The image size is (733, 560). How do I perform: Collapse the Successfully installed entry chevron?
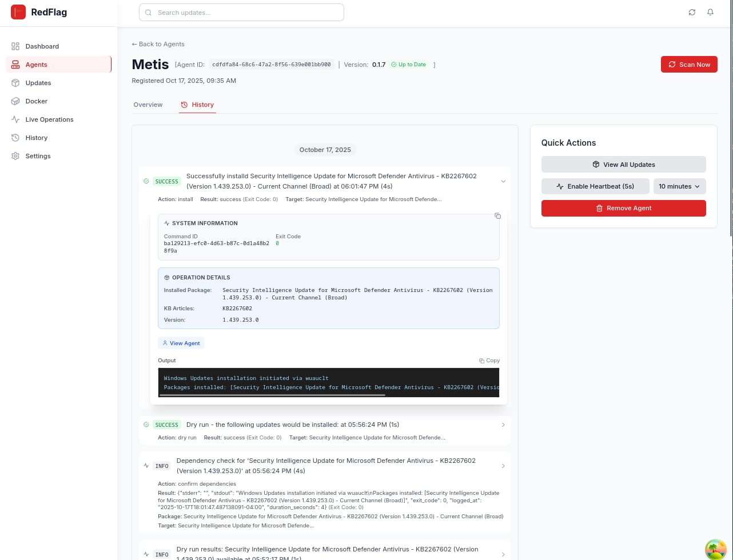point(503,181)
